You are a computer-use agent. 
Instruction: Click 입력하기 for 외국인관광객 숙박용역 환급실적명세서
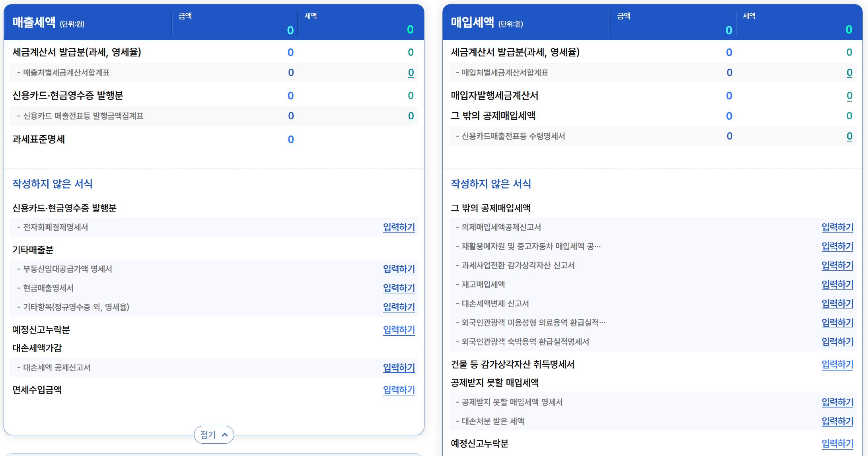pos(837,342)
